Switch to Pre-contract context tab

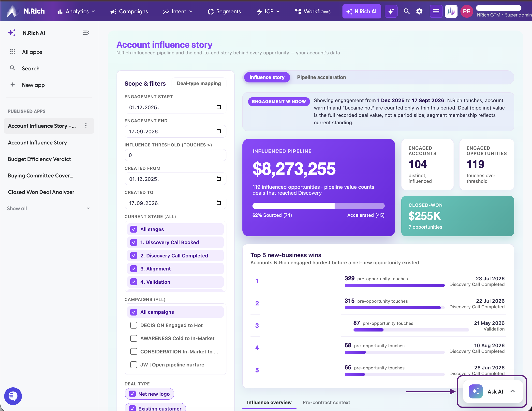point(326,402)
